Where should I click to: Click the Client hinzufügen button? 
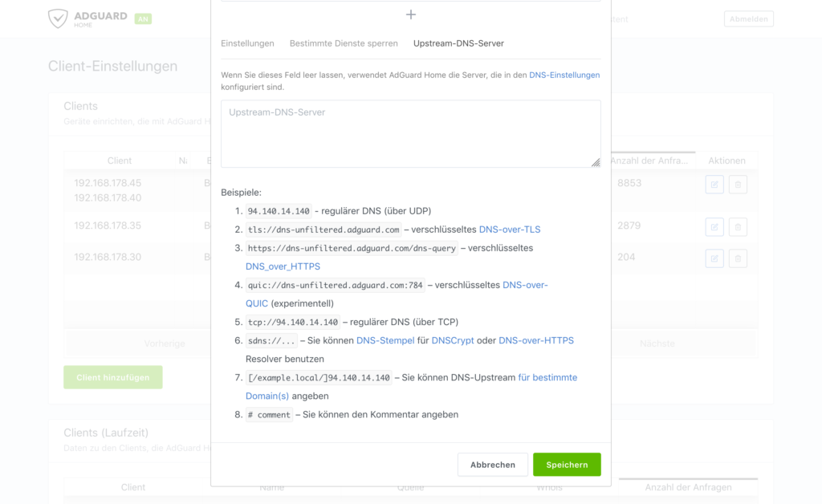112,377
